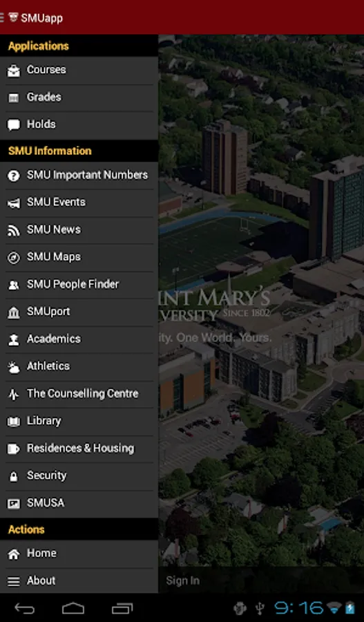Tap the tag icon beside Residences & Housing
The width and height of the screenshot is (364, 622).
coord(14,449)
